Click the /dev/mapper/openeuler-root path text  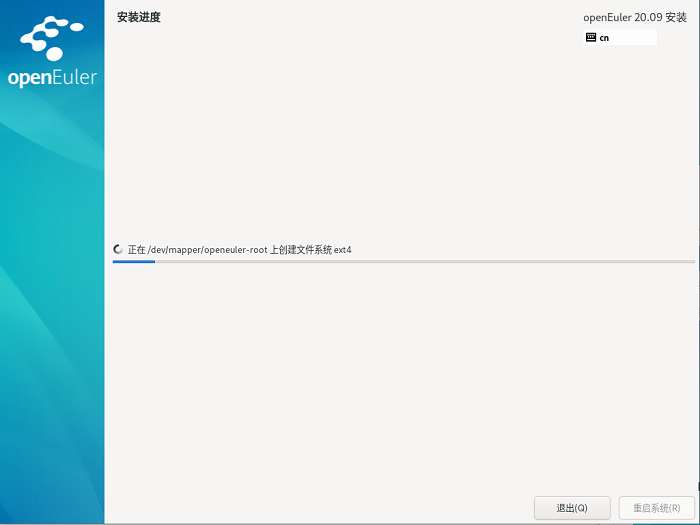(207, 249)
